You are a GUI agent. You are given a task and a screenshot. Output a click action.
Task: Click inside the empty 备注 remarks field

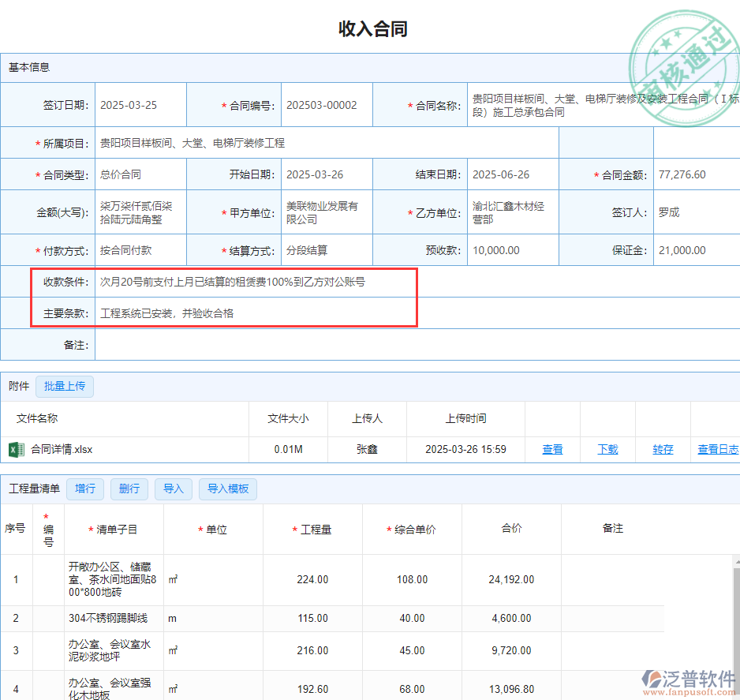[x=316, y=344]
